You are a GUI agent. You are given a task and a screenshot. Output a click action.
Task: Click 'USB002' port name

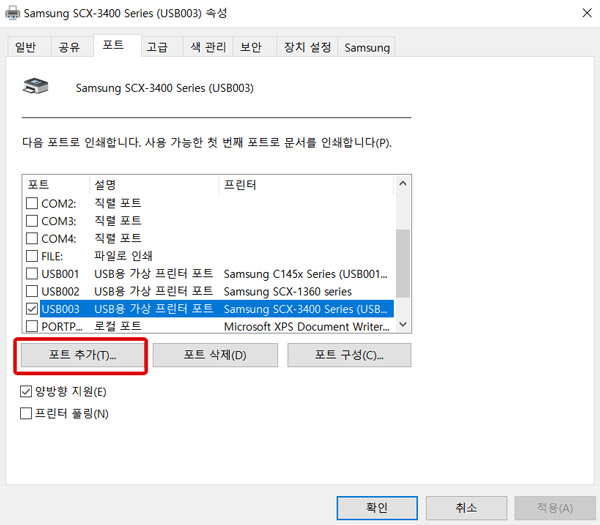pyautogui.click(x=60, y=292)
